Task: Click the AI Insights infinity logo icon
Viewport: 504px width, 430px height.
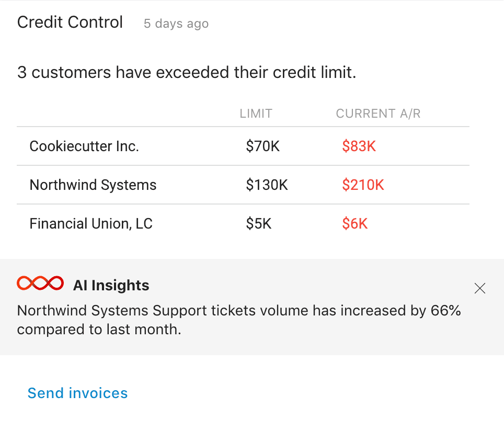Action: pos(40,284)
